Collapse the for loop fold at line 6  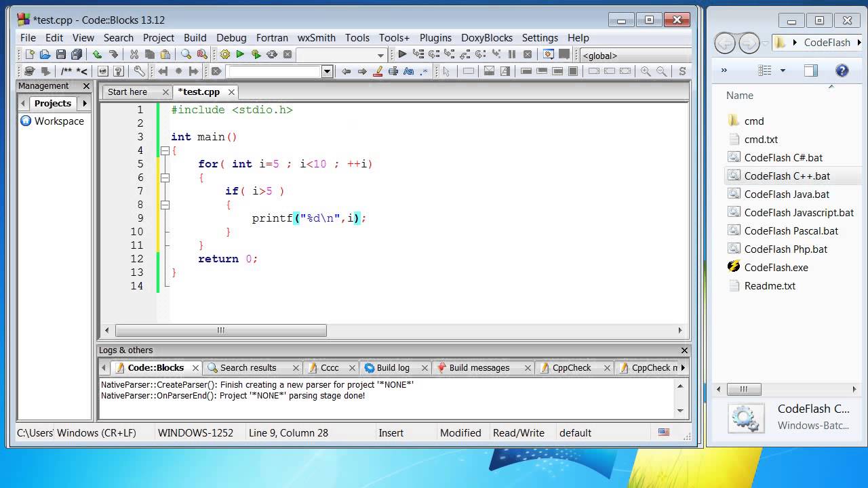(x=165, y=178)
